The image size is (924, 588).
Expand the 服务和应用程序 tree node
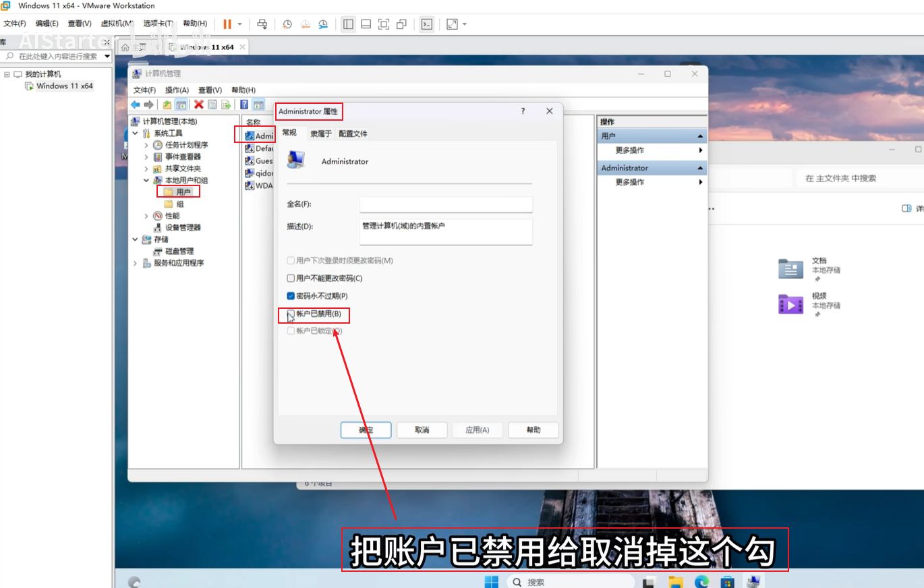pos(135,263)
